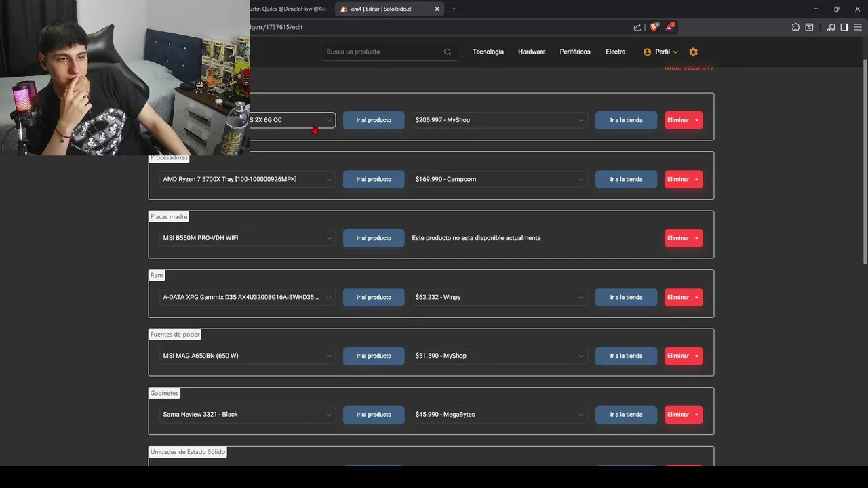Open the Tecnología menu
Screen dimensions: 868x488
(x=488, y=52)
